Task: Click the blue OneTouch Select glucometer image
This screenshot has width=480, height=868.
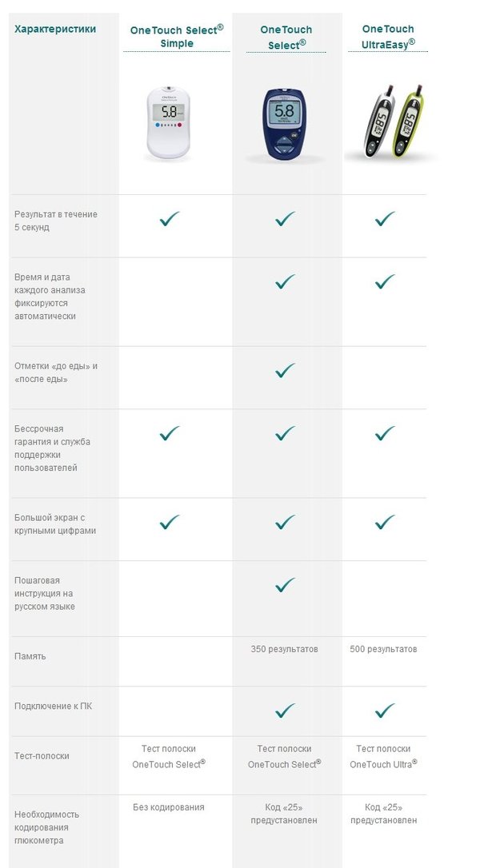Action: click(x=284, y=124)
